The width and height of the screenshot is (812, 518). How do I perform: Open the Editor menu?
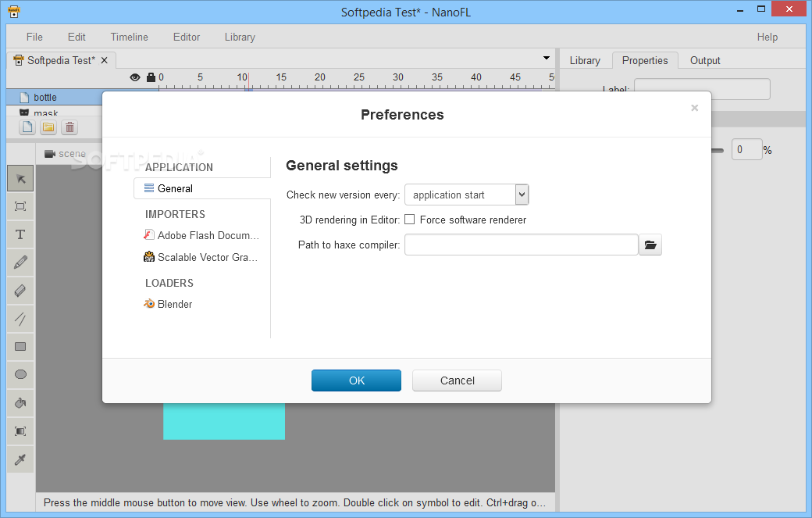[x=187, y=37]
